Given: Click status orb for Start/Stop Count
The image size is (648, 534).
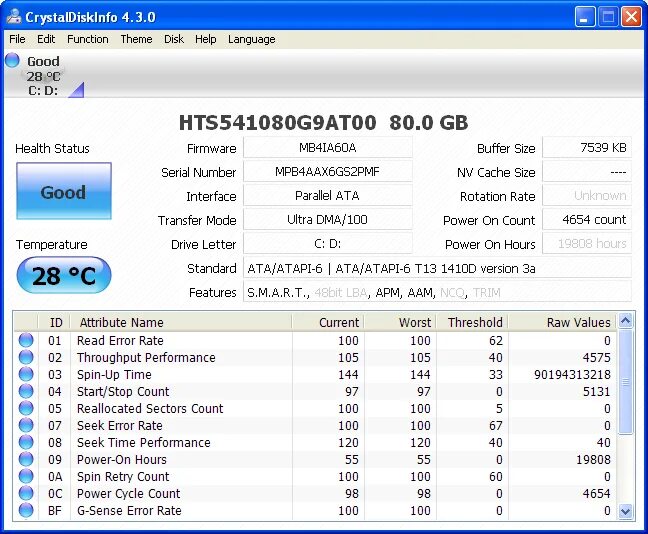Looking at the screenshot, I should click(26, 391).
